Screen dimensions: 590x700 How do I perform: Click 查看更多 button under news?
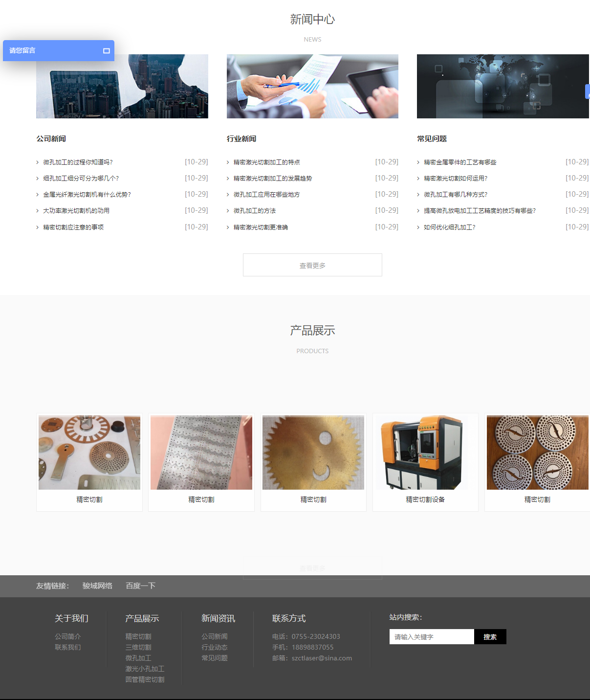click(312, 265)
